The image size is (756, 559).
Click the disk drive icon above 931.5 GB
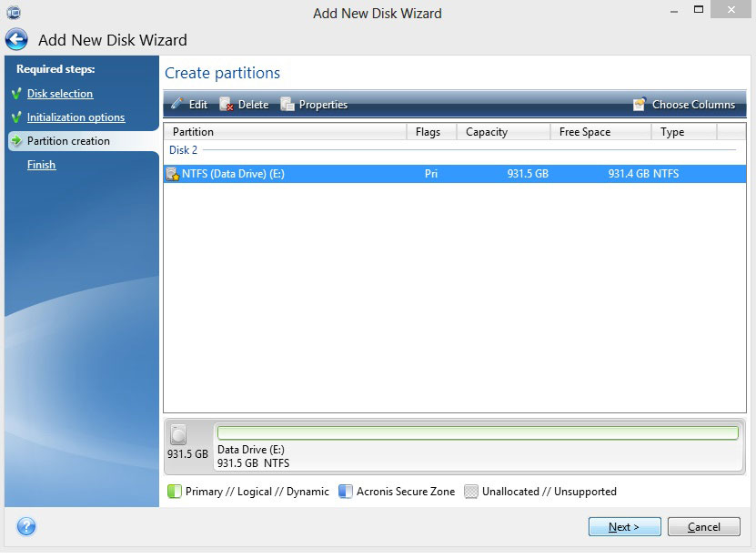[178, 435]
